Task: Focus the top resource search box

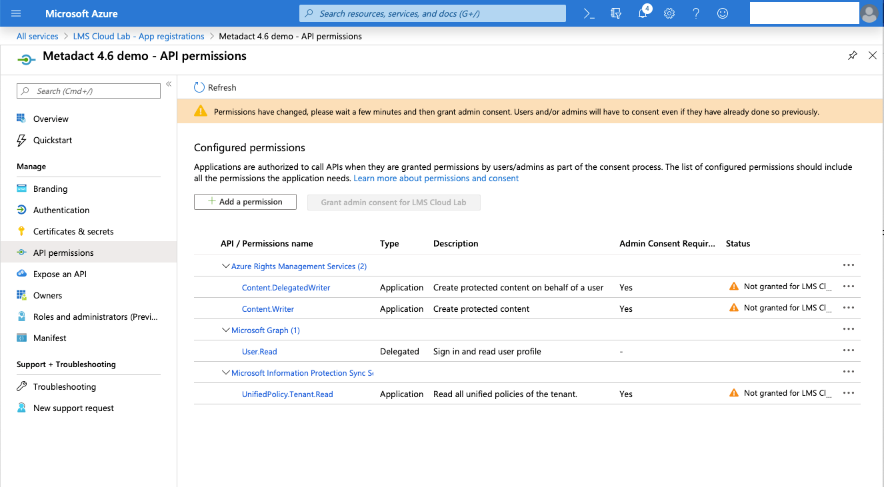Action: click(432, 14)
